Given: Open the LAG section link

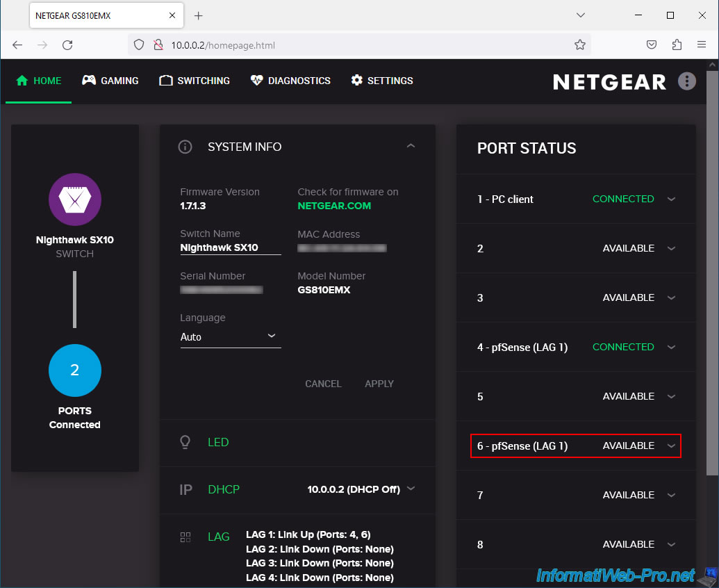Looking at the screenshot, I should coord(219,537).
